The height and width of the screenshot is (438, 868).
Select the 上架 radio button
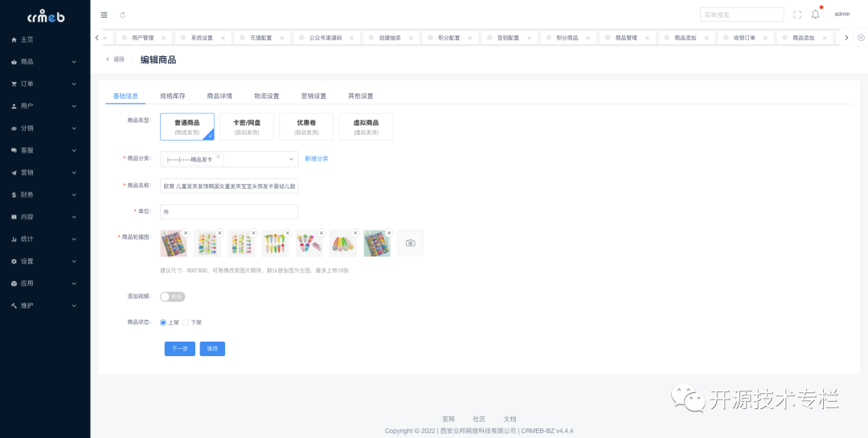[x=162, y=322]
